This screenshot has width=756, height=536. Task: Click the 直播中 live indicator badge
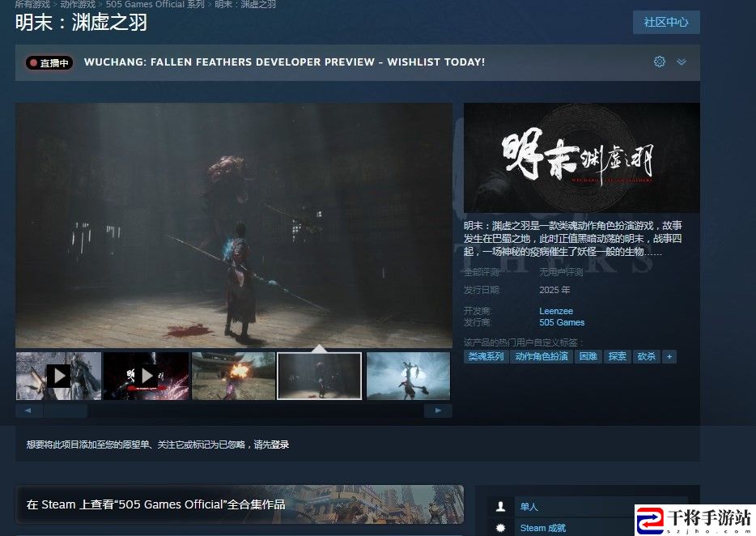49,62
